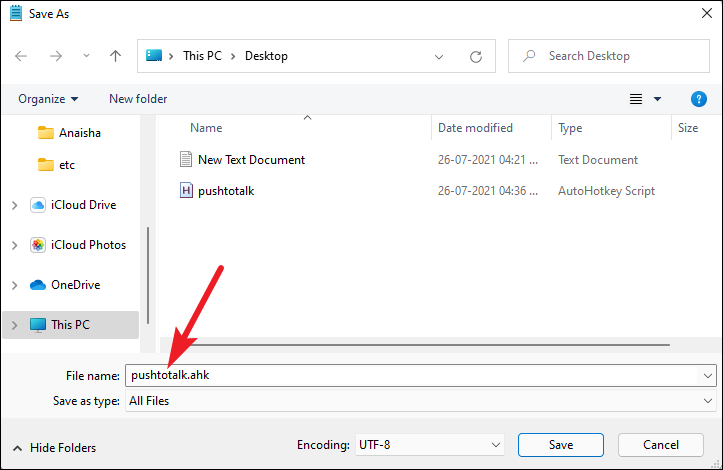Sort files by the Date modified column
Screen dimensions: 723x470
476,128
